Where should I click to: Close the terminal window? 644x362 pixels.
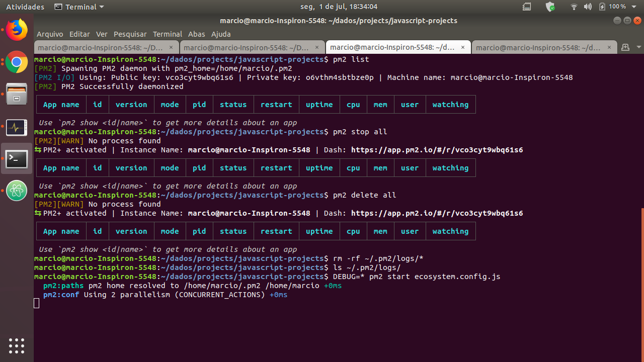637,21
